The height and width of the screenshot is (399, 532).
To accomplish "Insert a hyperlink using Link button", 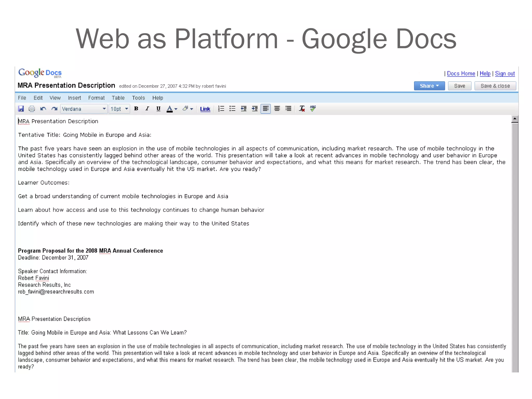I will [205, 109].
